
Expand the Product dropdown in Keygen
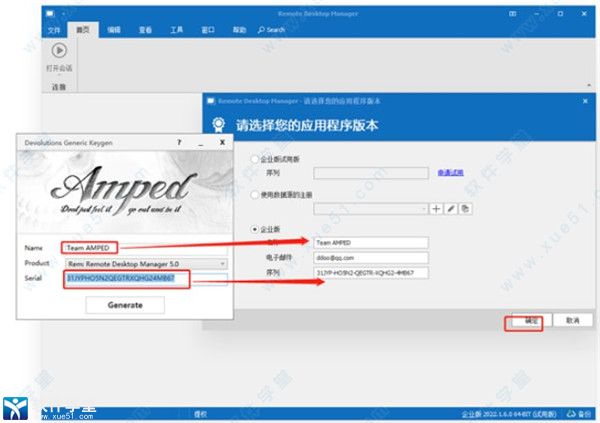coord(224,263)
